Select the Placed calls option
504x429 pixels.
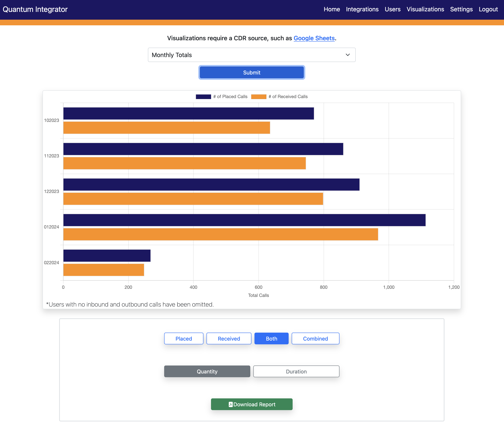pyautogui.click(x=184, y=338)
